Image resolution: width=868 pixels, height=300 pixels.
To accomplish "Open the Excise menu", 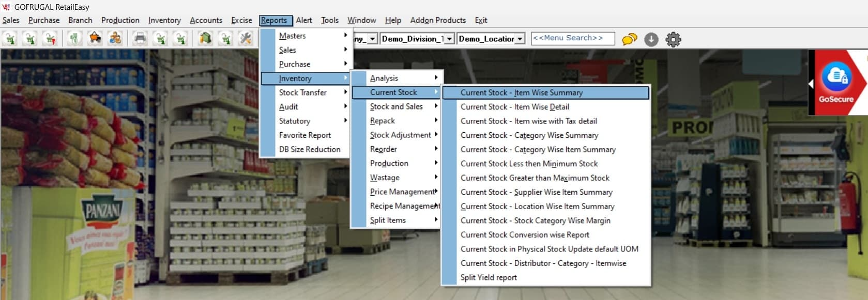I will pyautogui.click(x=241, y=20).
